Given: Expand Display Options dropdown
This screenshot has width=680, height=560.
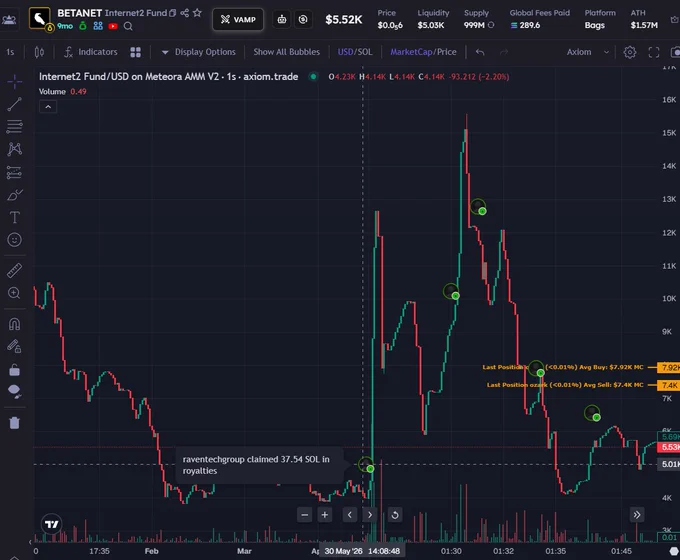Looking at the screenshot, I should [x=199, y=52].
